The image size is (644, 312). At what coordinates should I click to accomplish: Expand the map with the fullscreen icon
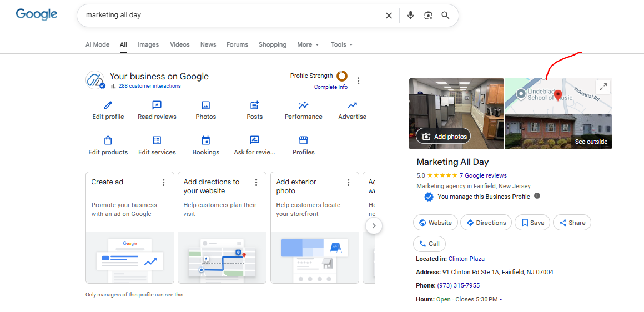(603, 87)
